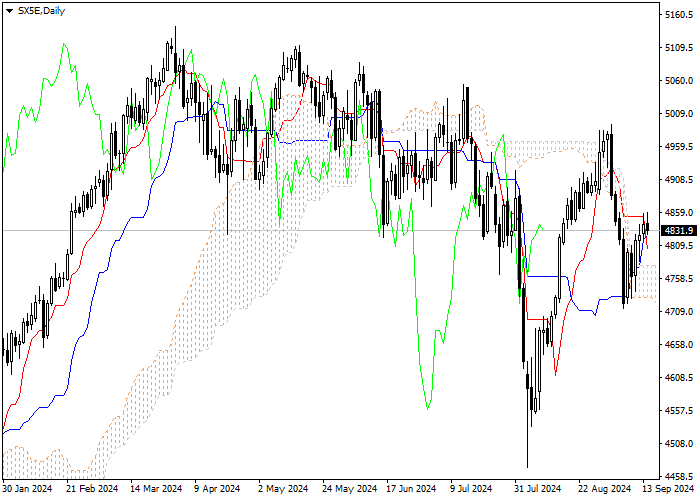Click the 5009.0 price axis label
The height and width of the screenshot is (500, 700).
(x=679, y=114)
